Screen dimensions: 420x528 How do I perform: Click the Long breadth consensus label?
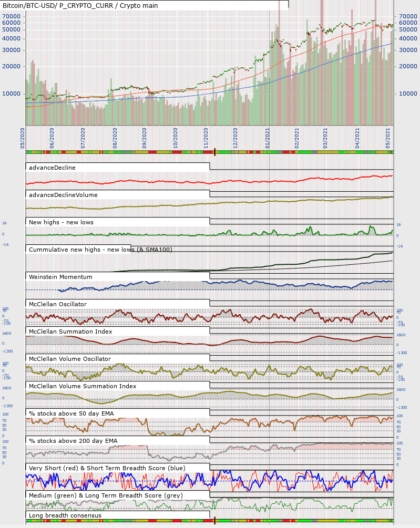(x=65, y=515)
